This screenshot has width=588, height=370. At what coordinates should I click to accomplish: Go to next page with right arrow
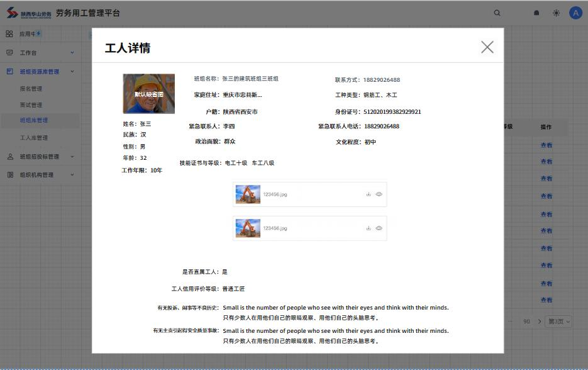pyautogui.click(x=539, y=322)
